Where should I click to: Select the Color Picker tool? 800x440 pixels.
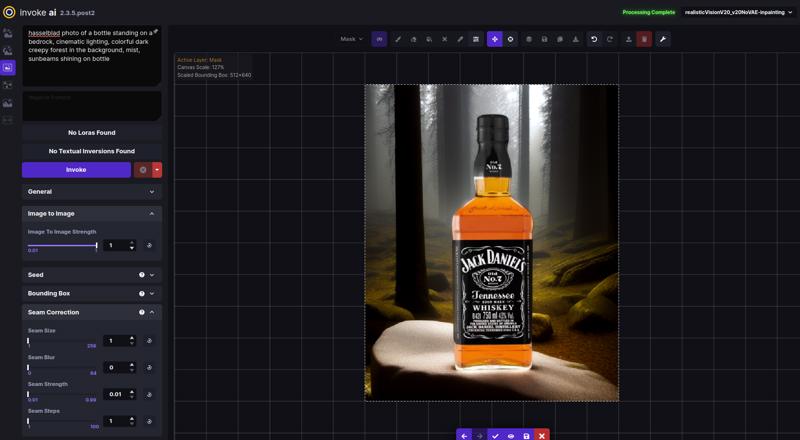tap(460, 39)
